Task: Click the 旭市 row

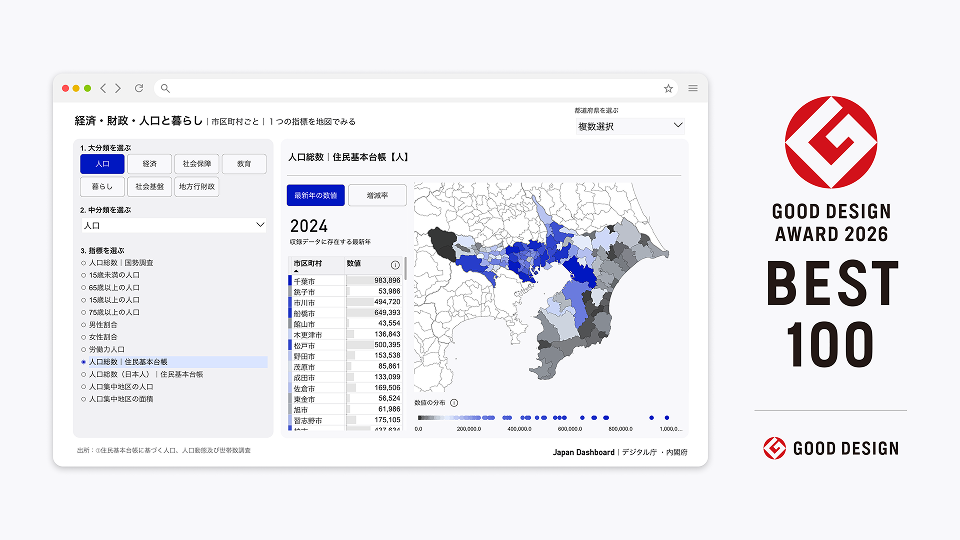Action: coord(345,410)
